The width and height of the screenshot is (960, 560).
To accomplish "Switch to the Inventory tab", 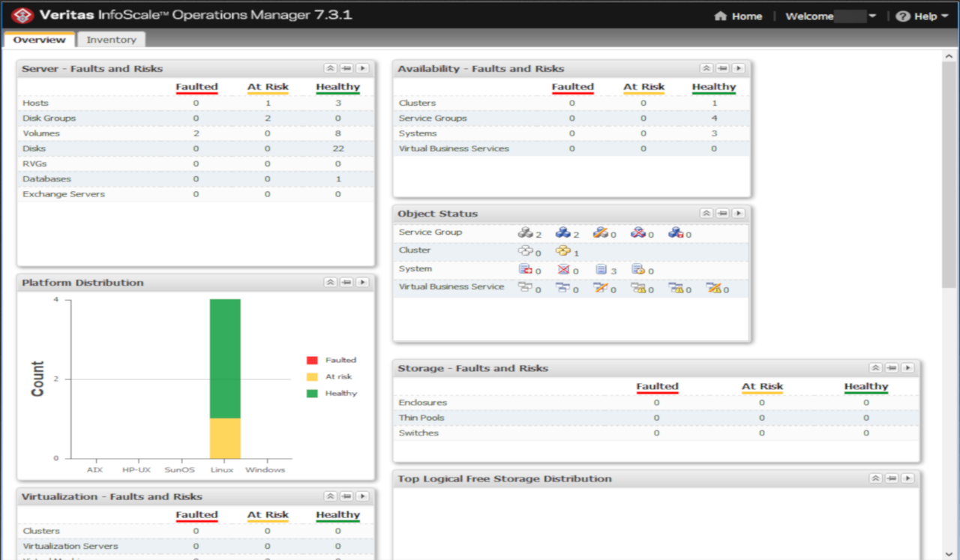I will click(x=111, y=39).
